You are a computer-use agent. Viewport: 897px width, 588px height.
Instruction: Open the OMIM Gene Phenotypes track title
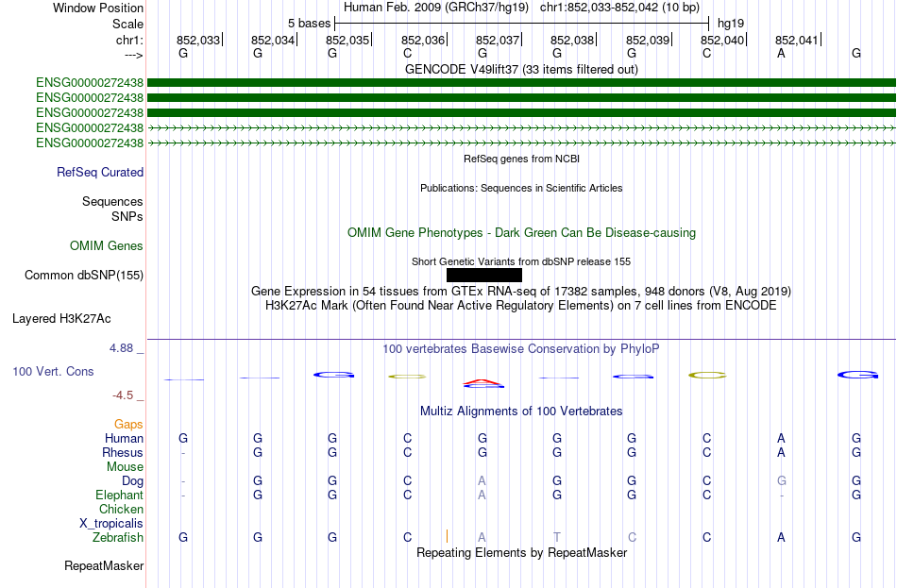coord(521,233)
